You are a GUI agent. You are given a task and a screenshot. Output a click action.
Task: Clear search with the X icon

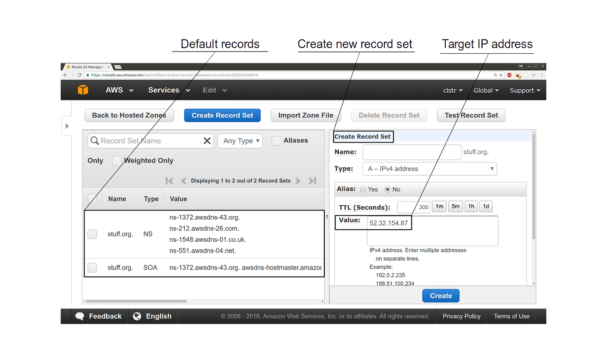(x=207, y=141)
